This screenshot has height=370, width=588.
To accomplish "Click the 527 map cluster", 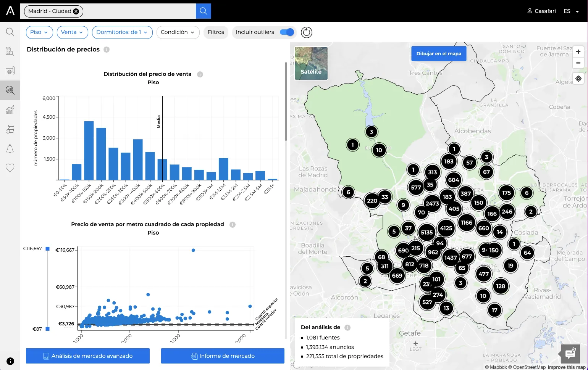I will 427,302.
